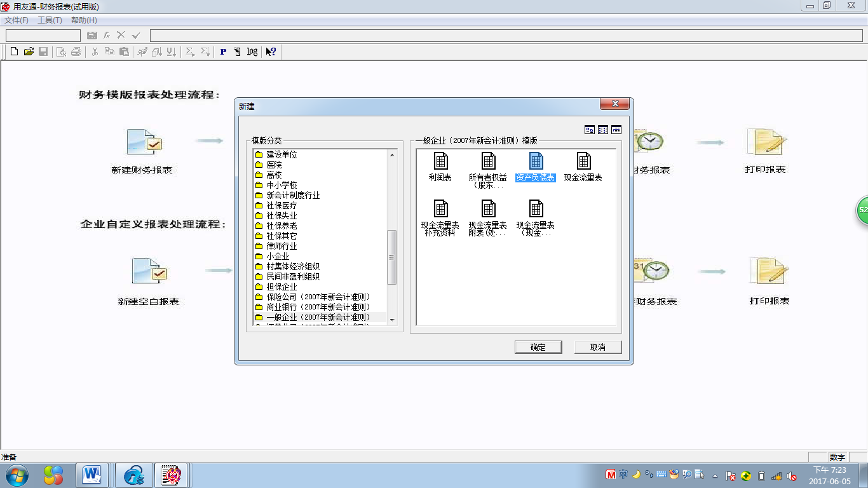Image resolution: width=868 pixels, height=488 pixels.
Task: Select the 社保失业 folder
Action: [x=276, y=215]
